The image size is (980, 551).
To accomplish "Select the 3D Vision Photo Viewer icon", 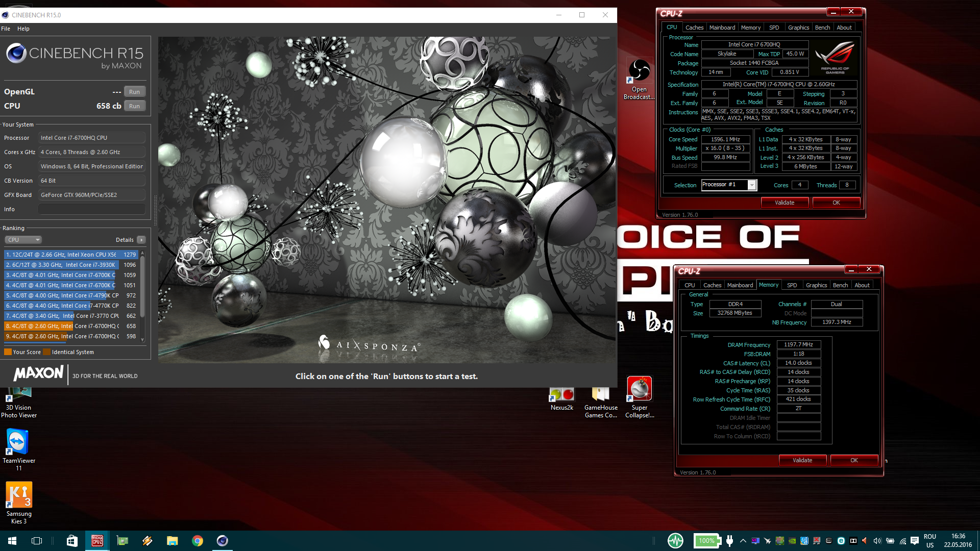I will pyautogui.click(x=19, y=403).
